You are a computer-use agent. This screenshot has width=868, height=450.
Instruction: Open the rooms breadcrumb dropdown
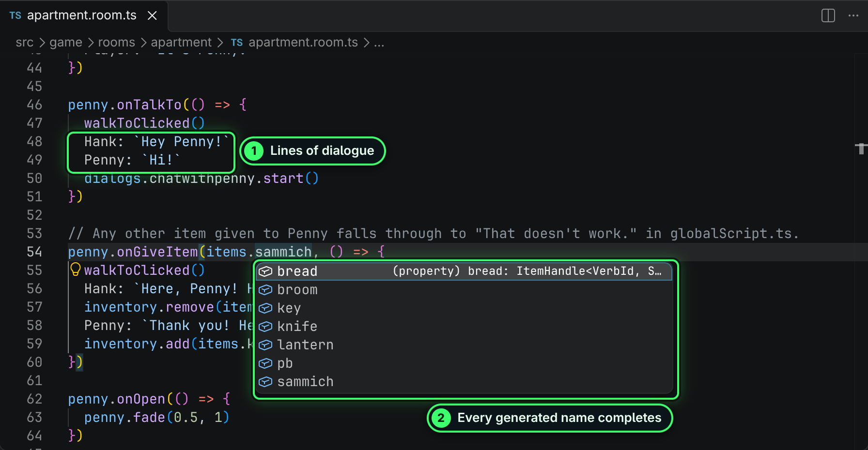pos(117,43)
